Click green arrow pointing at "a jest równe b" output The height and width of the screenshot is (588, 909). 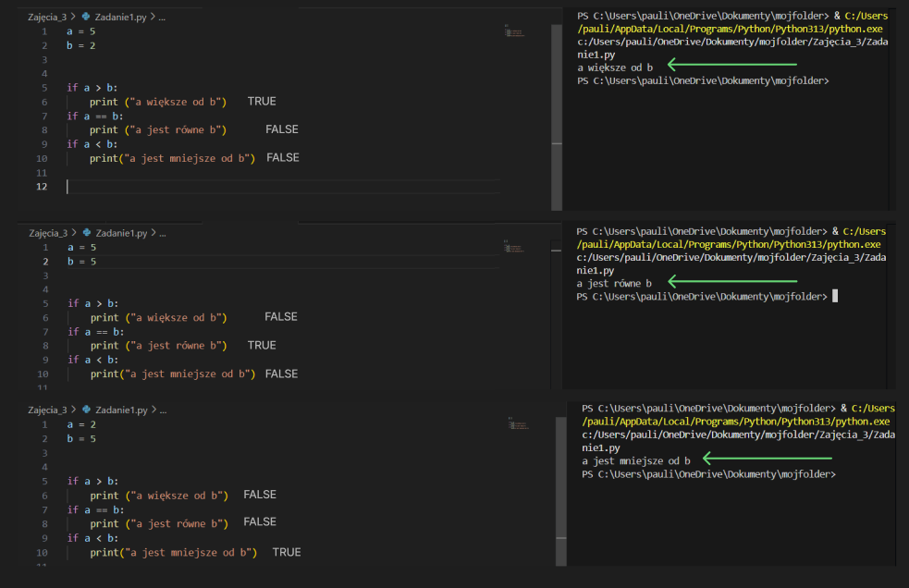(731, 281)
